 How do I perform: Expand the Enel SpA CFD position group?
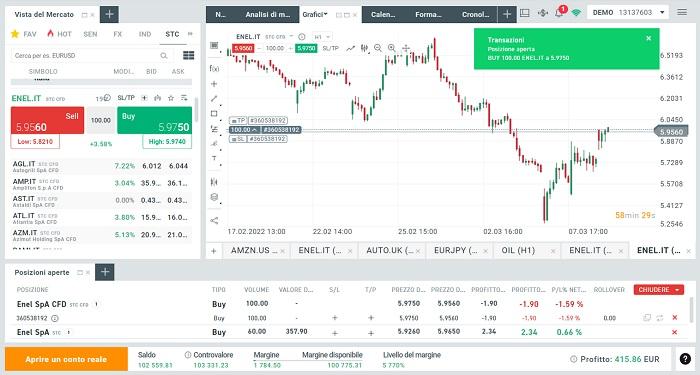[x=96, y=304]
